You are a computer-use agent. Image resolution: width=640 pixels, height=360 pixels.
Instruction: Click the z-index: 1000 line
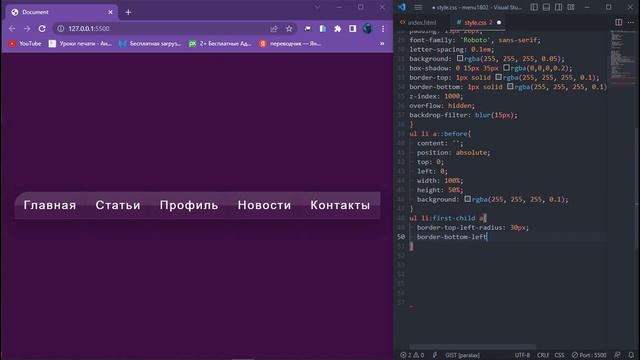436,96
